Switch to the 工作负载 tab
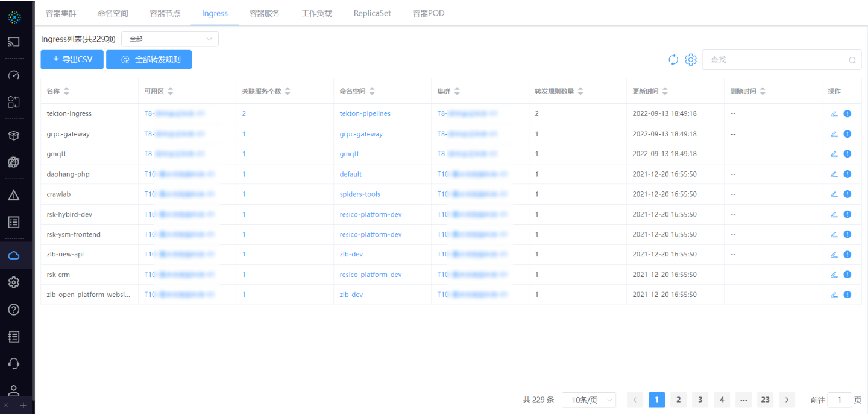Image resolution: width=868 pixels, height=414 pixels. tap(316, 13)
